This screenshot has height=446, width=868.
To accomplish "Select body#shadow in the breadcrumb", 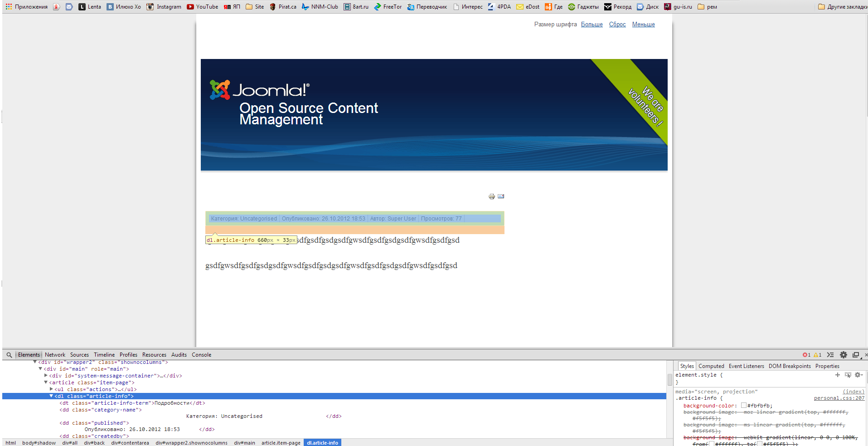I will [x=39, y=443].
